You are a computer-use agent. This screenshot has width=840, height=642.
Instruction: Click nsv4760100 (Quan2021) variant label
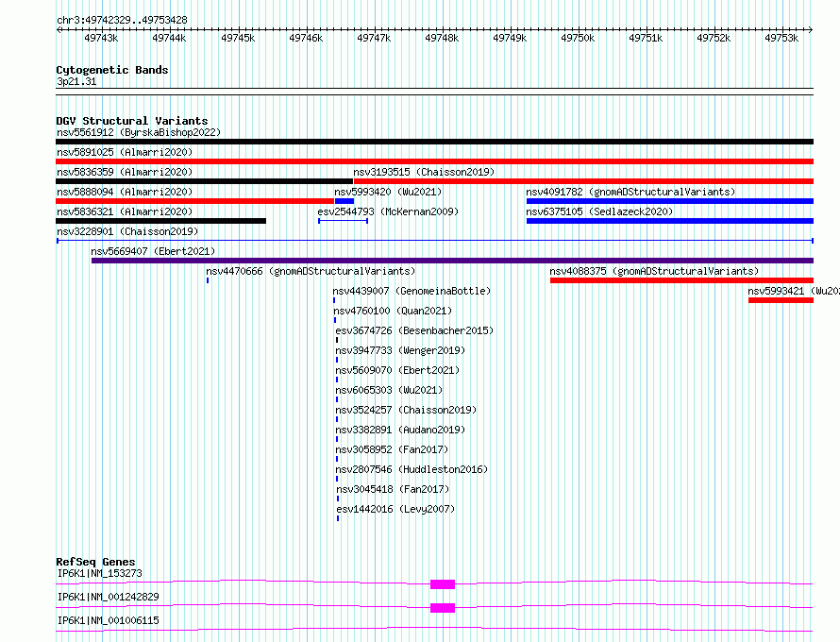(x=393, y=311)
